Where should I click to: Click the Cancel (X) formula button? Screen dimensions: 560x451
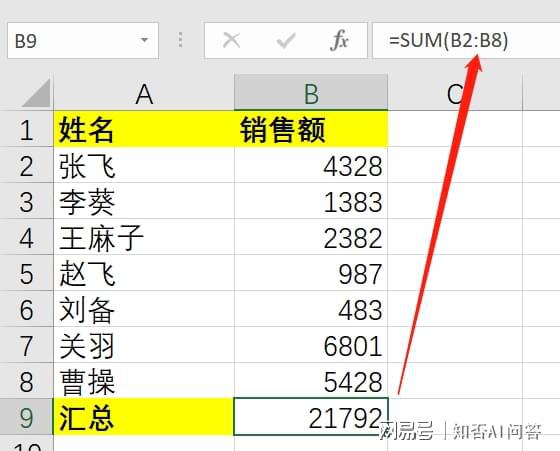(x=231, y=40)
